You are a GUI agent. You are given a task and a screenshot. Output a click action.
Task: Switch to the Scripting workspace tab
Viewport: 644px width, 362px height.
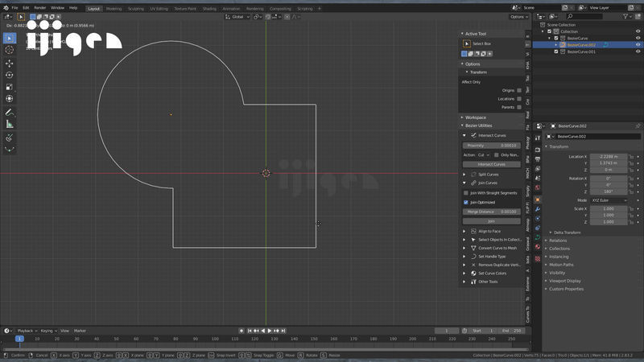click(305, 9)
